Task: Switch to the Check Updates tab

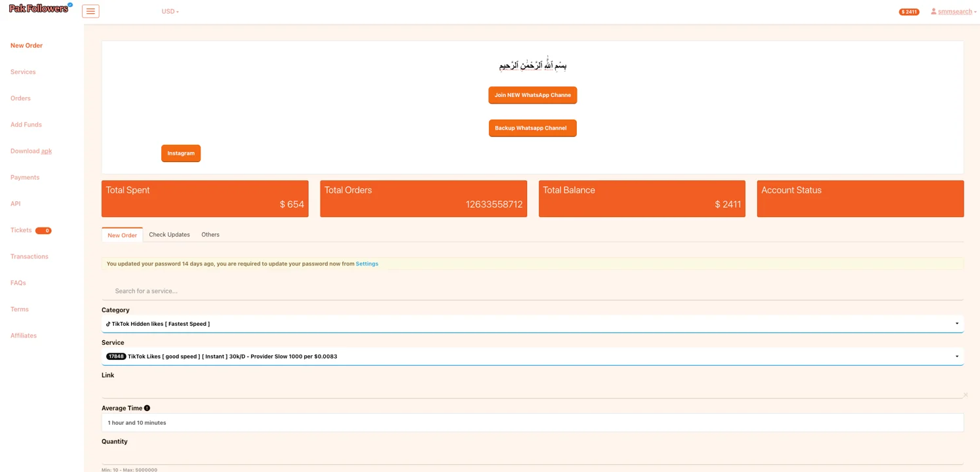Action: coord(169,234)
